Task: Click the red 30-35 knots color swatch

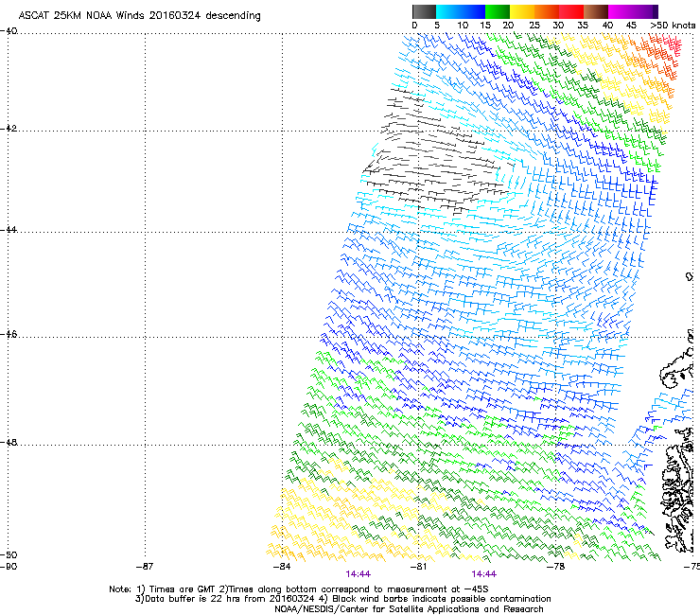Action: point(571,11)
